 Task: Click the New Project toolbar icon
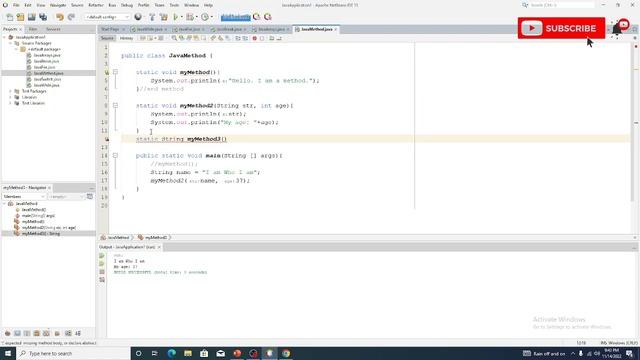(x=20, y=17)
